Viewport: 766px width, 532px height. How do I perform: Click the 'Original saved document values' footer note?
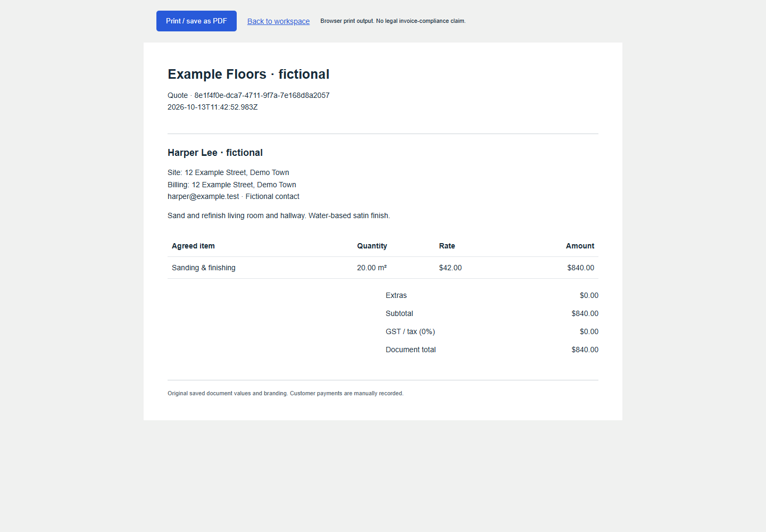286,393
